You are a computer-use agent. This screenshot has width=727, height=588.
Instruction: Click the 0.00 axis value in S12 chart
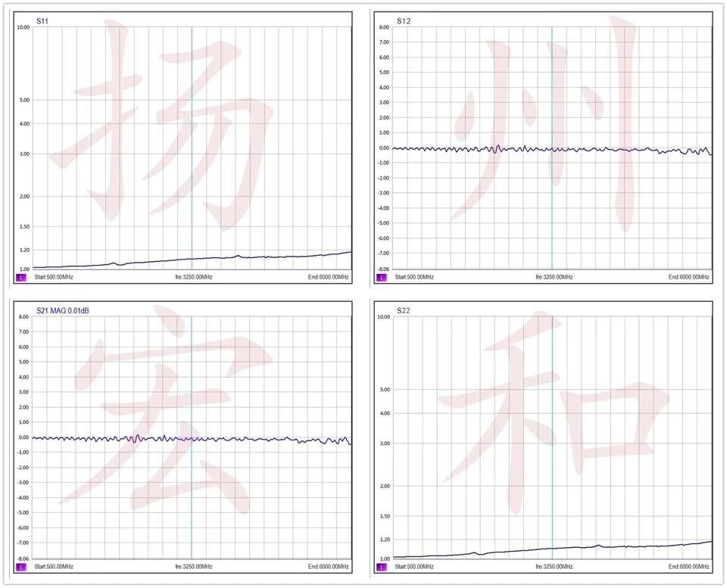click(x=384, y=148)
